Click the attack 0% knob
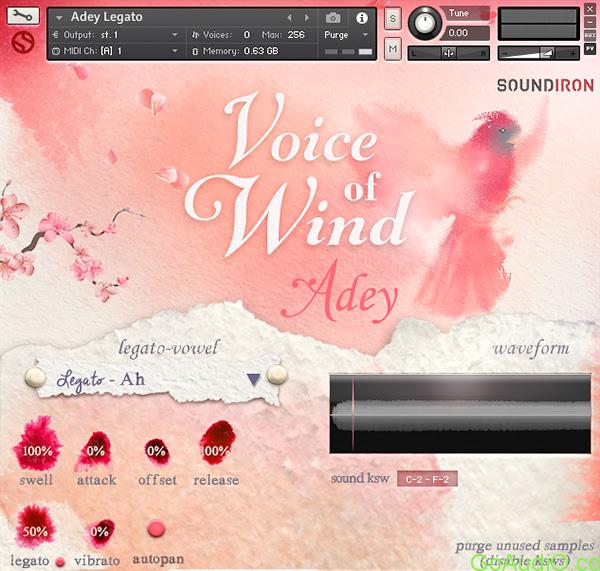Image resolution: width=600 pixels, height=571 pixels. [x=95, y=451]
